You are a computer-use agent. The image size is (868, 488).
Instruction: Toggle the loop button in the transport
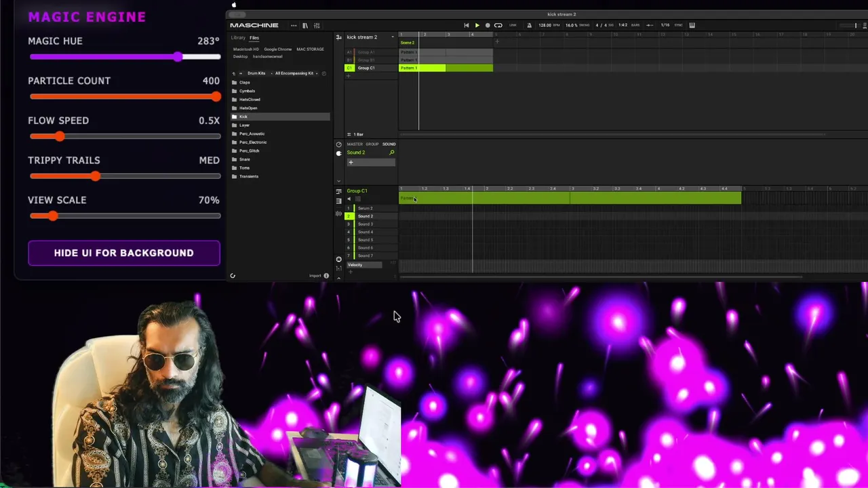[498, 25]
